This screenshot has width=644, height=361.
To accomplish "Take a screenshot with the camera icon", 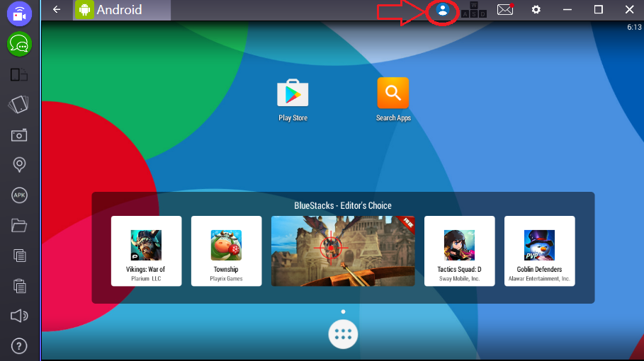I will tap(19, 135).
